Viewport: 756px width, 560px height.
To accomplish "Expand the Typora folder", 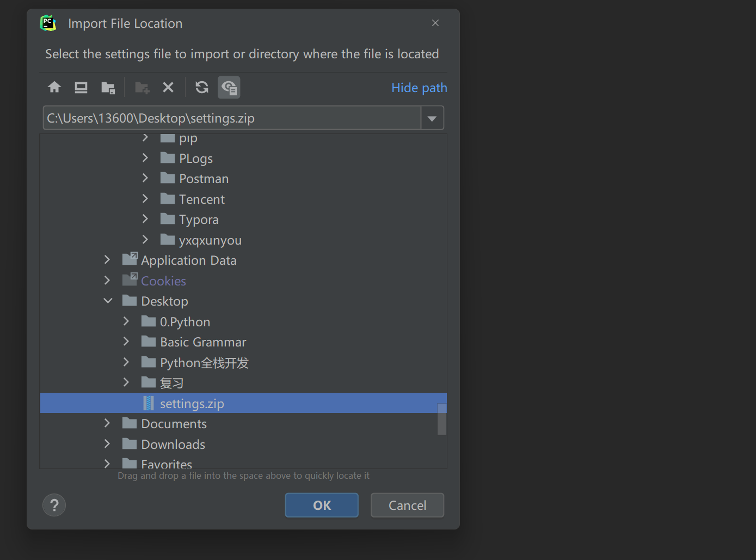I will click(x=145, y=219).
